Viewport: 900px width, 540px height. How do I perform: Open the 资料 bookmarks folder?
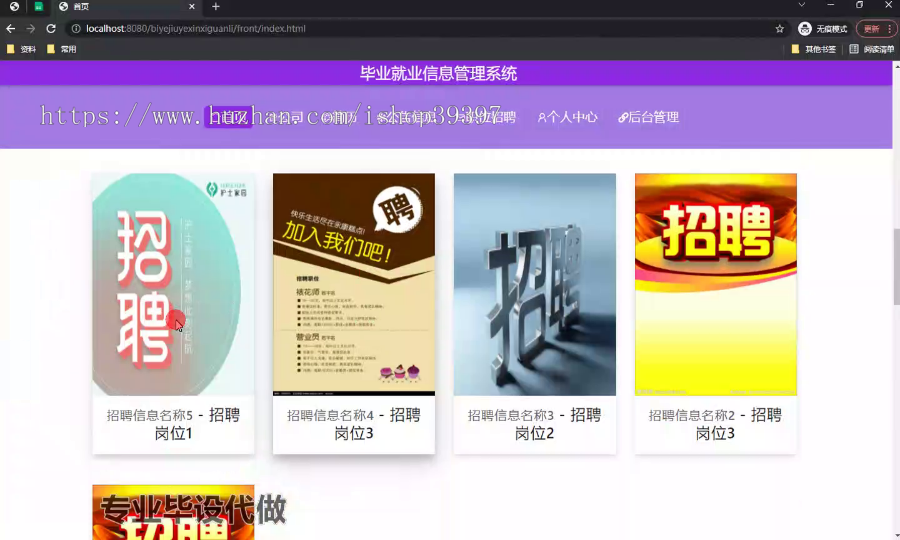(x=21, y=49)
